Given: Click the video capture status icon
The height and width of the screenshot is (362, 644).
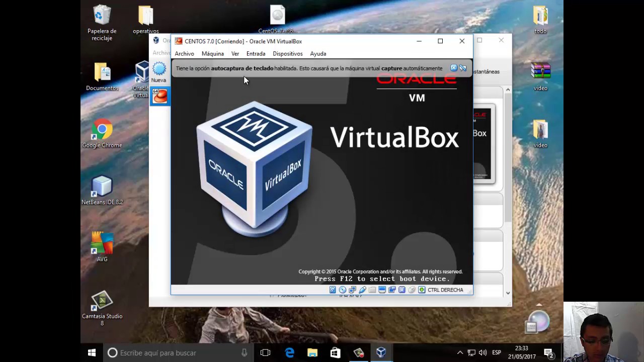Looking at the screenshot, I should pos(392,290).
